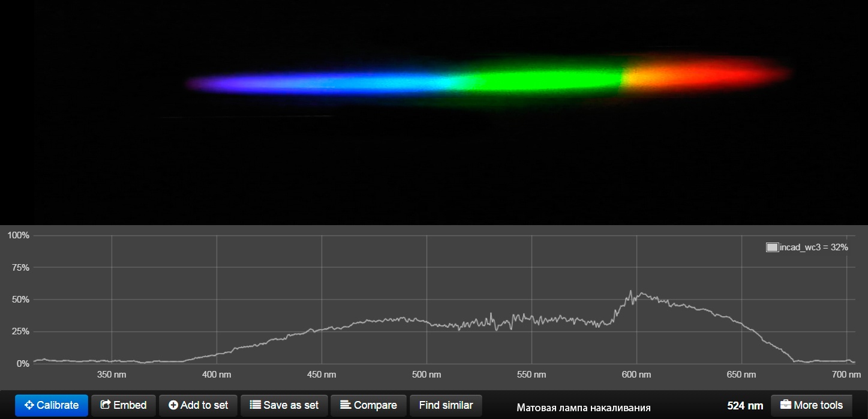Click the 700 nm axis label
The height and width of the screenshot is (419, 868).
(x=846, y=375)
